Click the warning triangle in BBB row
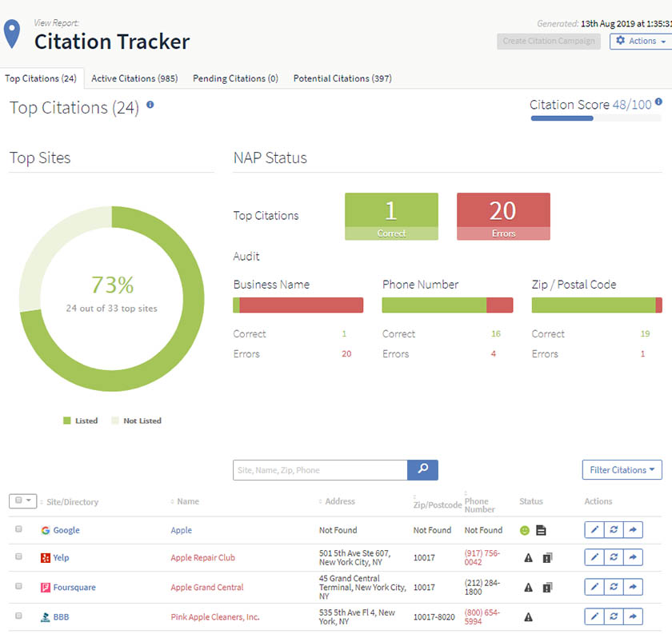This screenshot has width=672, height=634. 529,617
